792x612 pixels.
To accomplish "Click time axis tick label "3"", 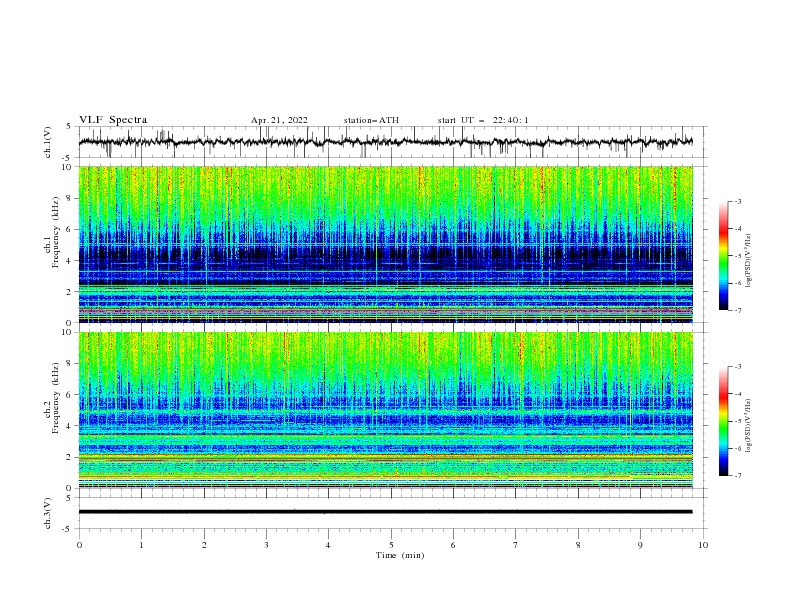I will [x=266, y=545].
